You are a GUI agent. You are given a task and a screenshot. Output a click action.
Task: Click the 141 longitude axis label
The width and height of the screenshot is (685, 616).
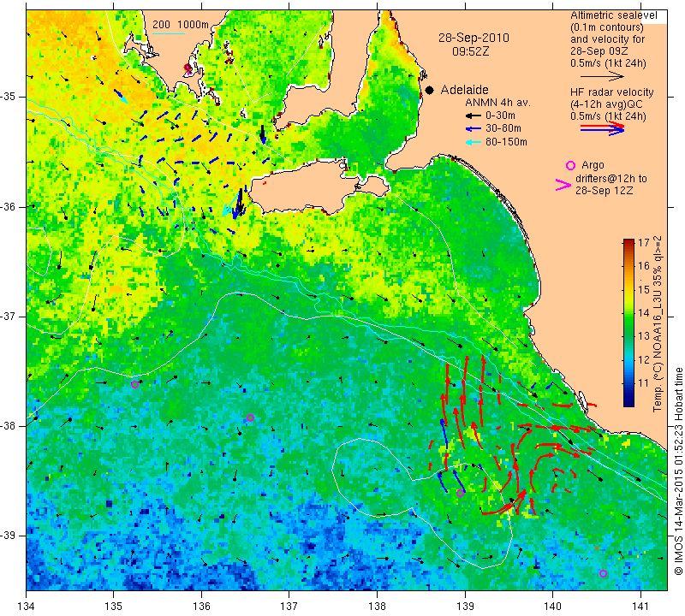click(x=640, y=607)
